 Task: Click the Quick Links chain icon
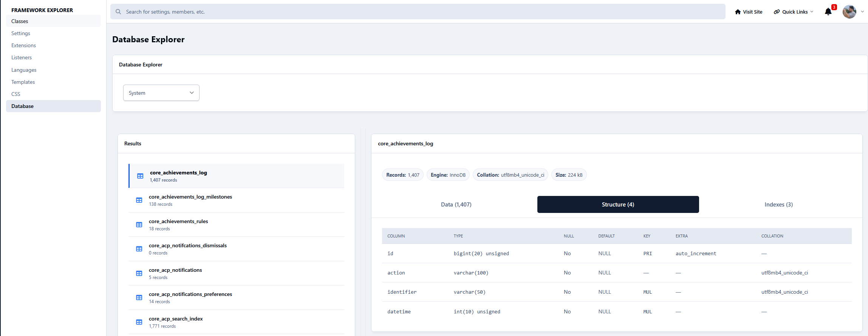coord(777,12)
